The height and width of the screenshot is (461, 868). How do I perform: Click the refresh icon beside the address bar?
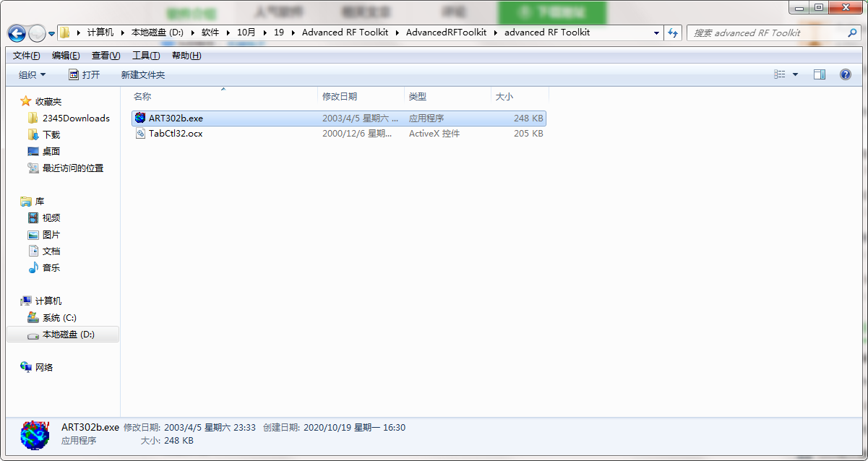point(673,33)
